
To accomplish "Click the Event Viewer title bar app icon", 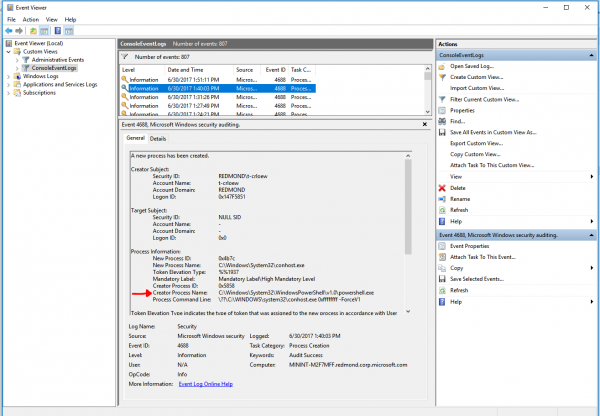I will tap(10, 7).
